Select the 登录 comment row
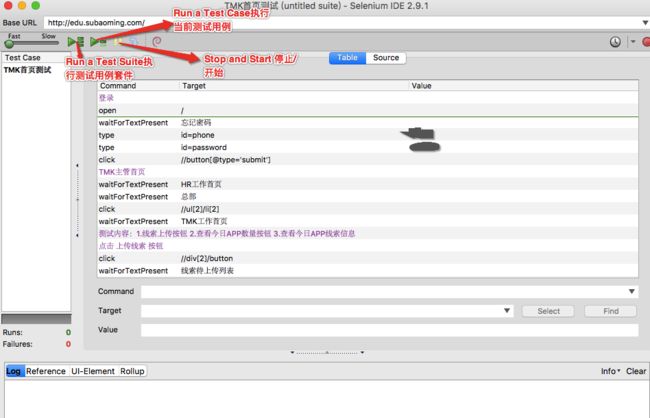The height and width of the screenshot is (418, 650). [368, 98]
